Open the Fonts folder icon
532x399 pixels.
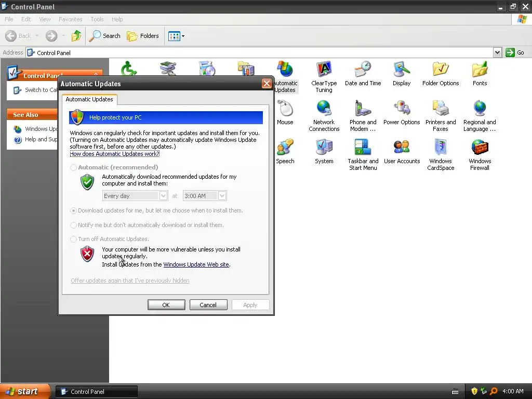pos(480,74)
